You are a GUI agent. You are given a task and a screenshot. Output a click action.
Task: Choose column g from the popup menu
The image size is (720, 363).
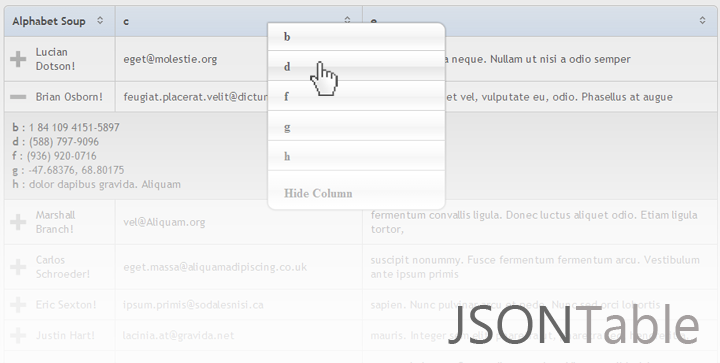pos(356,126)
